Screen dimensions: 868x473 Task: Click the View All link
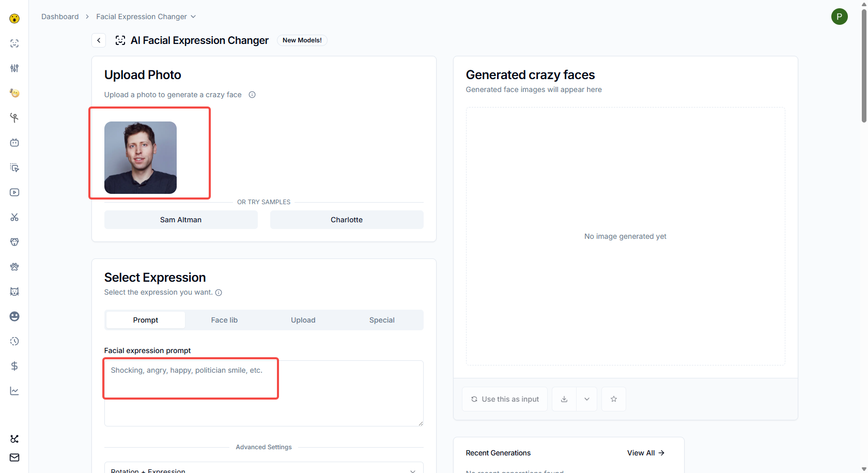pos(645,453)
